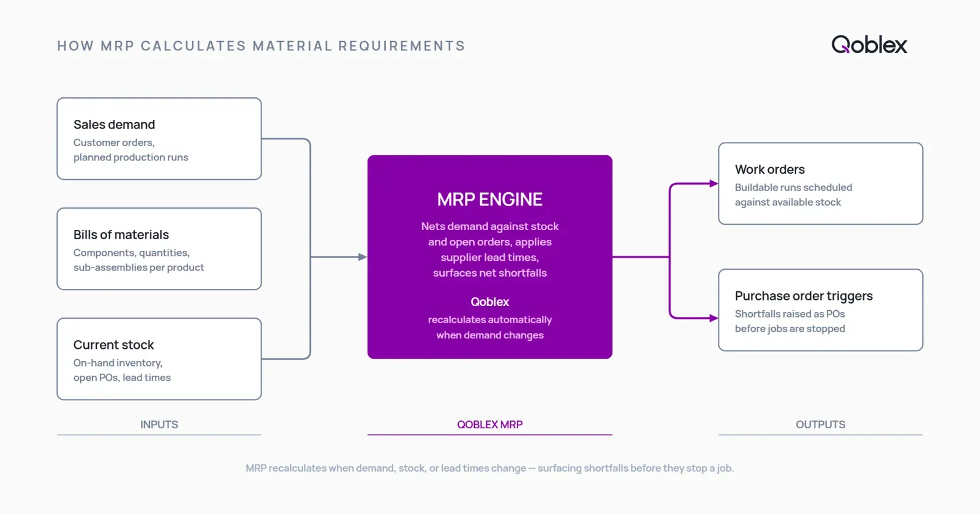Click the purple MRP ENGINE block
The height and width of the screenshot is (514, 980).
[x=490, y=257]
